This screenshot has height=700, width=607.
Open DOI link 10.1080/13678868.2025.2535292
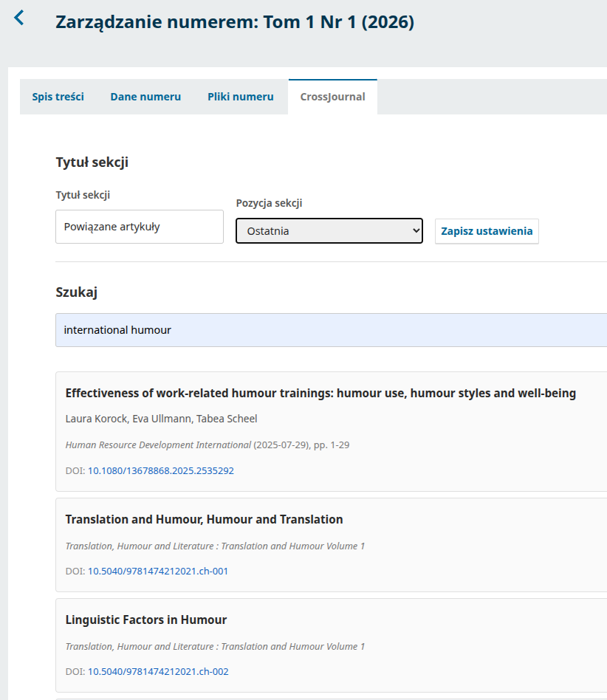click(161, 470)
